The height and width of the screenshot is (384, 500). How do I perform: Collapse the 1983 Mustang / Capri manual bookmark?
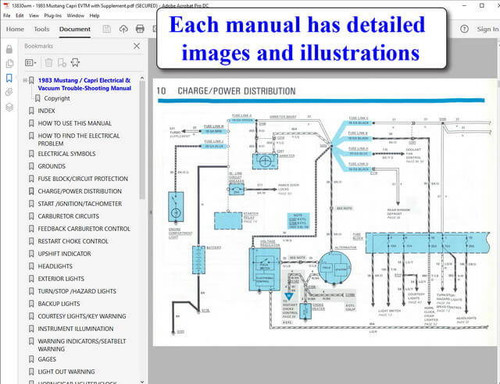tap(25, 80)
